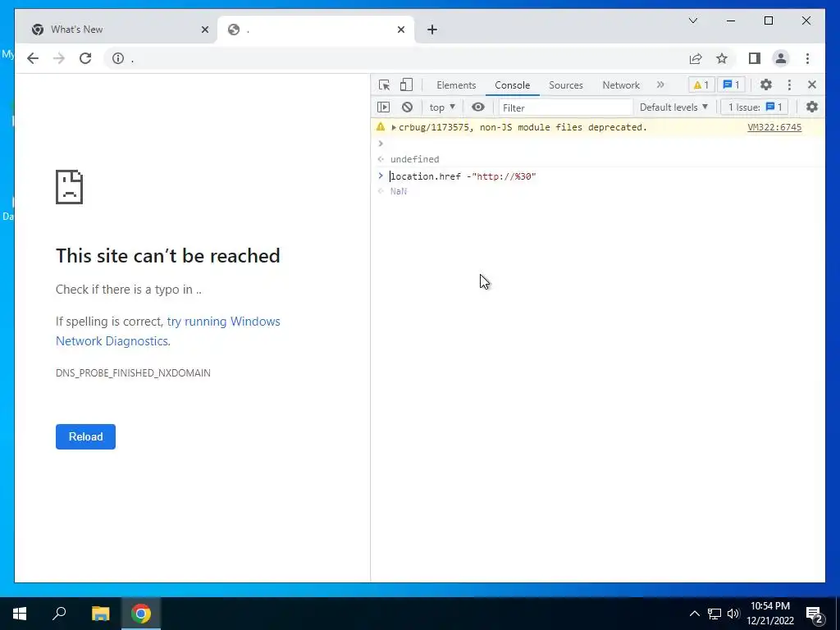Close the DevTools panel

[x=812, y=84]
